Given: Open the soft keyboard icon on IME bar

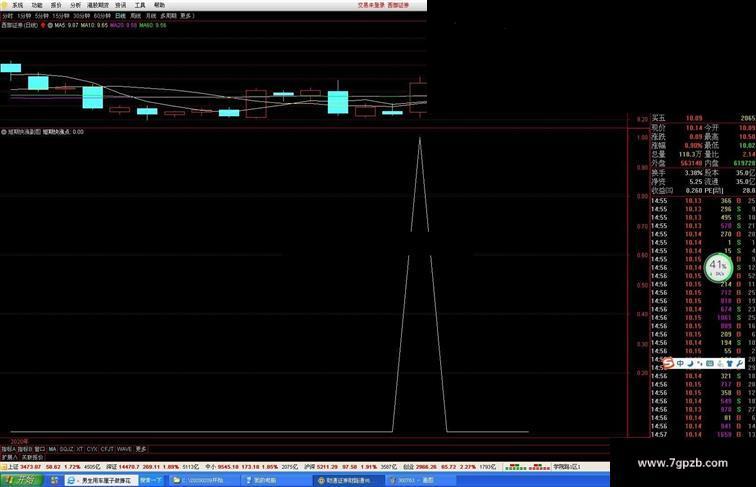Looking at the screenshot, I should coord(710,363).
